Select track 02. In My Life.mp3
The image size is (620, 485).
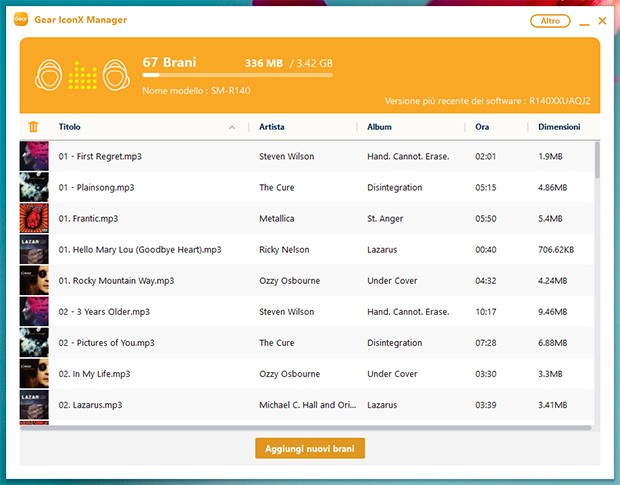(x=94, y=374)
